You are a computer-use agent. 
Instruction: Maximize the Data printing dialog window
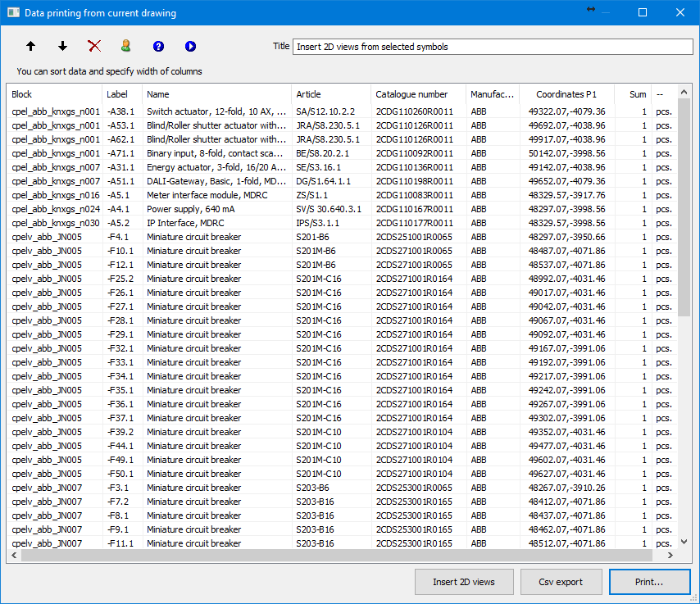pyautogui.click(x=643, y=13)
